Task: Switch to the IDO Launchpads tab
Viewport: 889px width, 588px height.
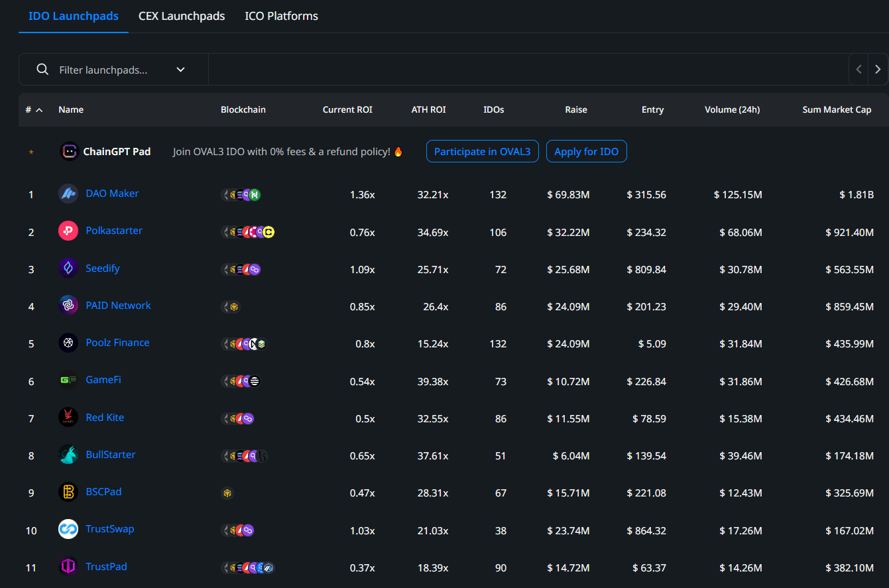Action: coord(74,16)
